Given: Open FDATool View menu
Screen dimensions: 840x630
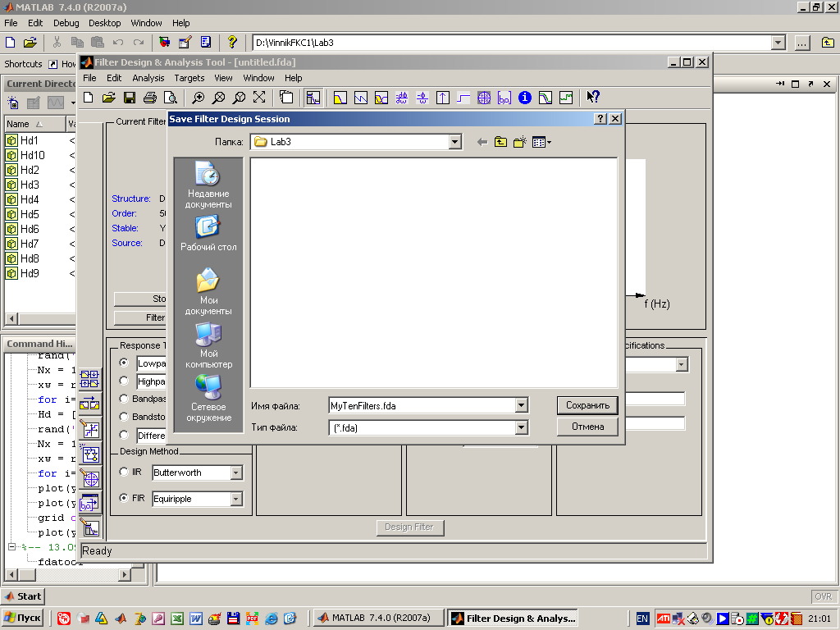Looking at the screenshot, I should tap(223, 78).
